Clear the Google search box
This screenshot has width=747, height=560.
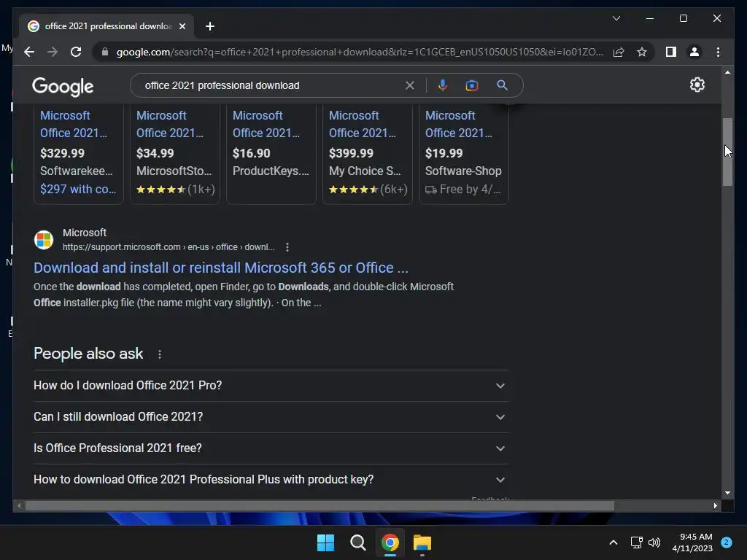410,85
